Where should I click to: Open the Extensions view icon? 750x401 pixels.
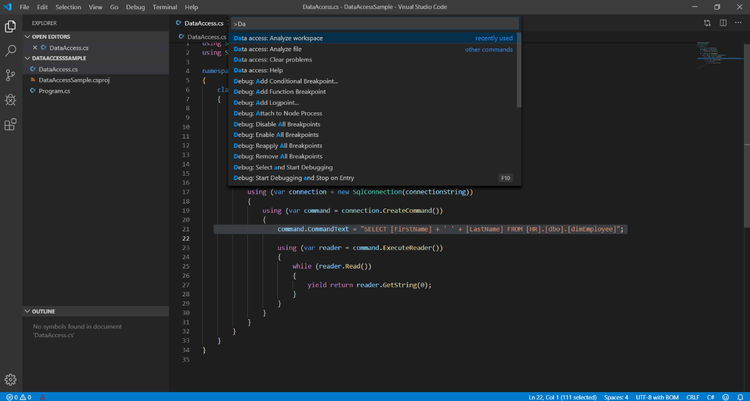click(x=11, y=125)
